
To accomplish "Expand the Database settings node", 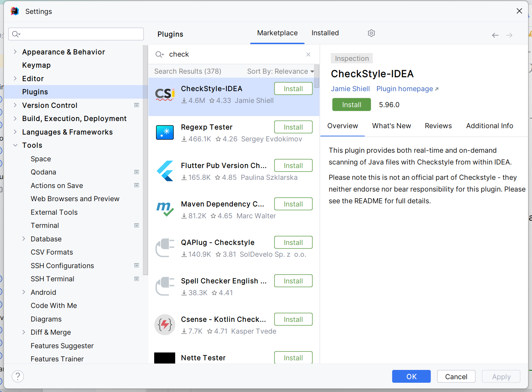I will [24, 239].
